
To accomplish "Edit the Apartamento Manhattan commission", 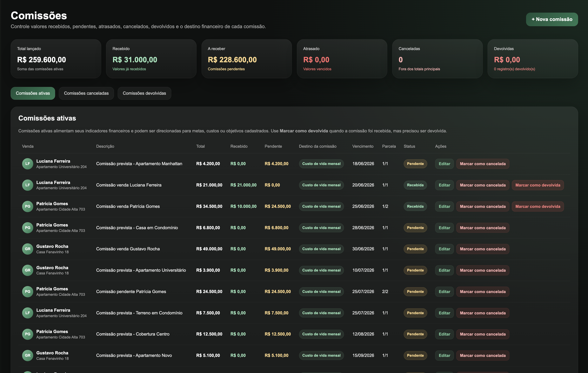I will tap(444, 164).
